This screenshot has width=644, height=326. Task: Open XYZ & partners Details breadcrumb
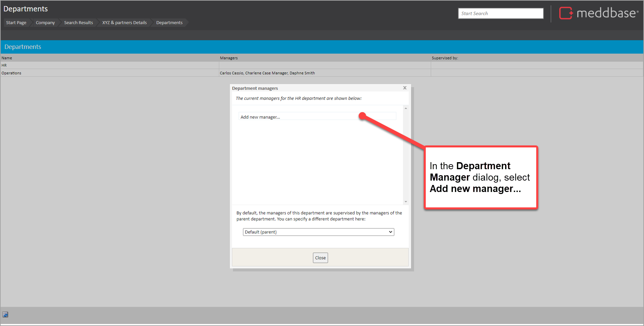pyautogui.click(x=125, y=23)
